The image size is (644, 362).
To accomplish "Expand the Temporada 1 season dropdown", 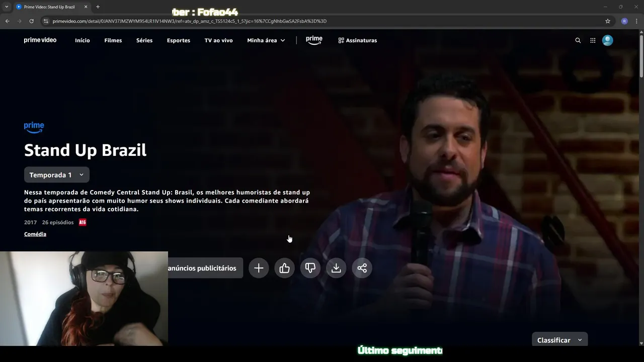I will [x=57, y=175].
